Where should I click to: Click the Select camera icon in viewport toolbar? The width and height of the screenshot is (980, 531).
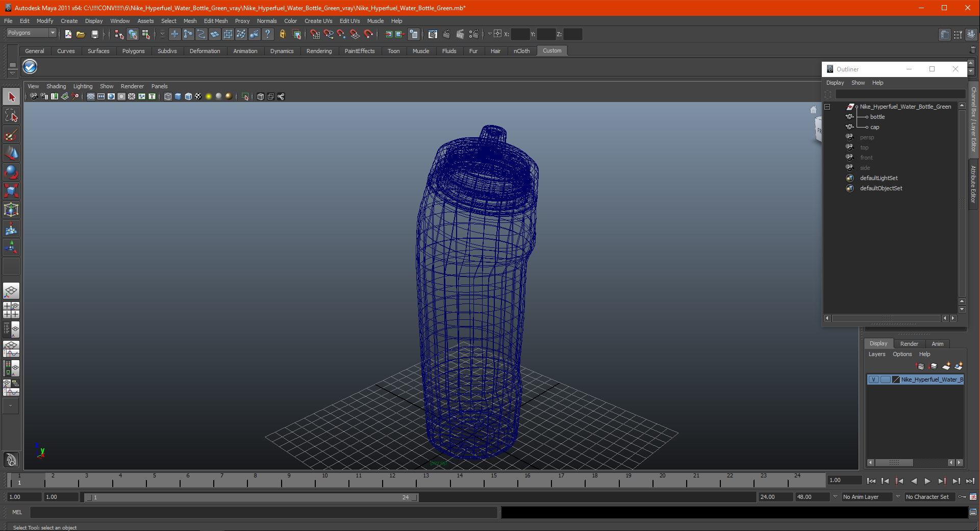tap(34, 96)
